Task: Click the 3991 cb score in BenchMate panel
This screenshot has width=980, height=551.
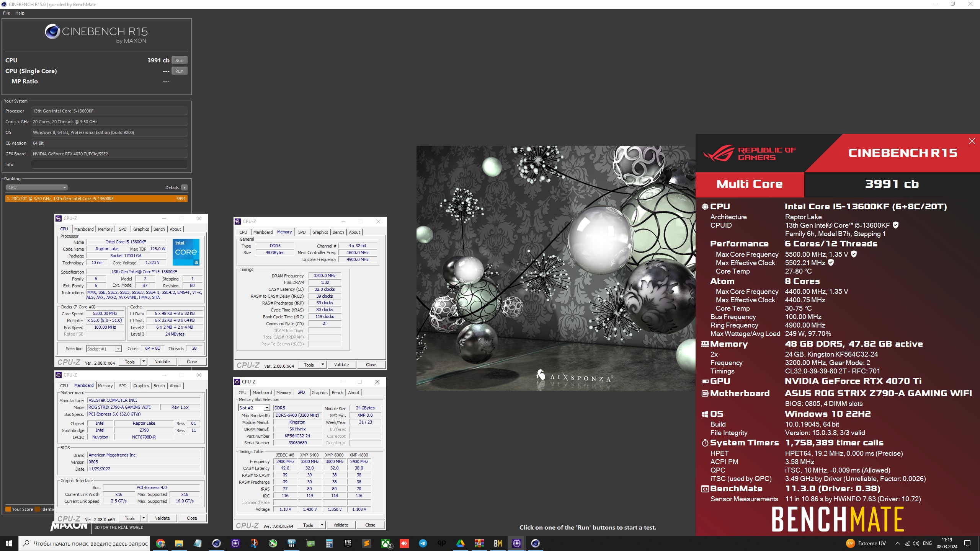Action: coord(892,184)
